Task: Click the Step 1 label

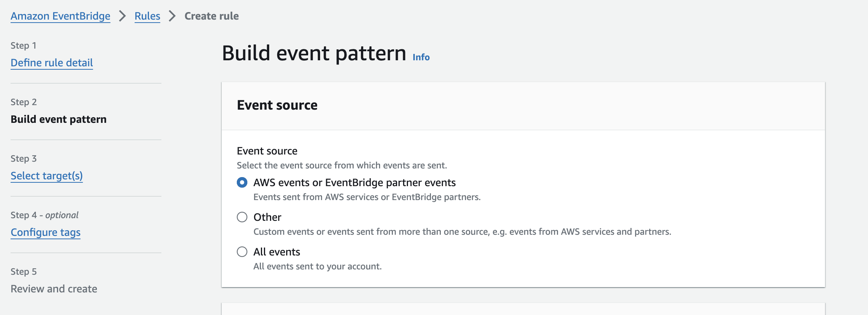Action: point(23,46)
